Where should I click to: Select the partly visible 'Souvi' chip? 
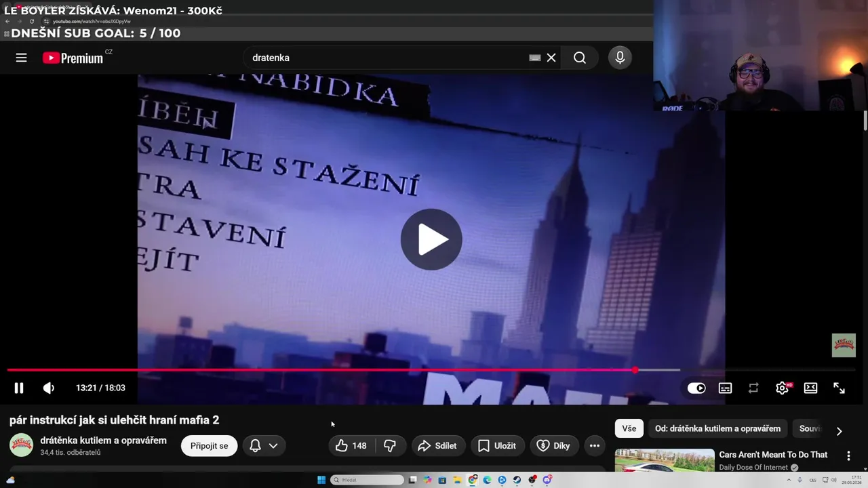click(809, 429)
